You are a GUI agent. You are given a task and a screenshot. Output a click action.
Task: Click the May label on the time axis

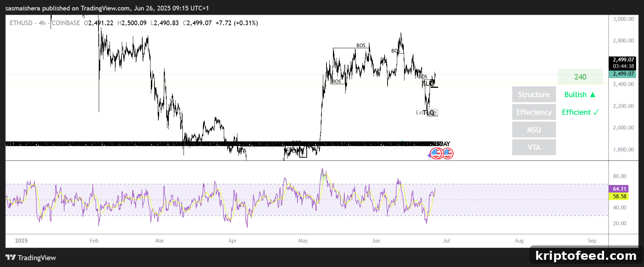click(303, 241)
